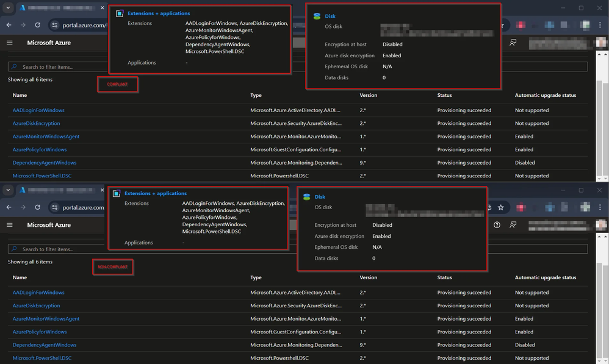Open AzureMonitorWindowsAgent extension in bottom list
This screenshot has width=609, height=364.
[x=46, y=319]
